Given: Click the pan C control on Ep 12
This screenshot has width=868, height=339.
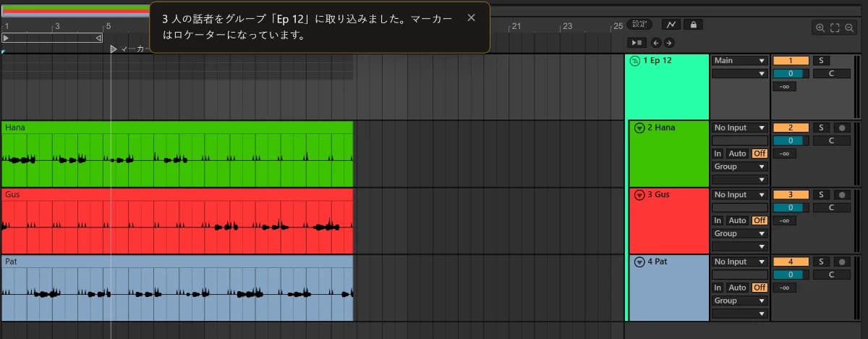Looking at the screenshot, I should point(831,74).
